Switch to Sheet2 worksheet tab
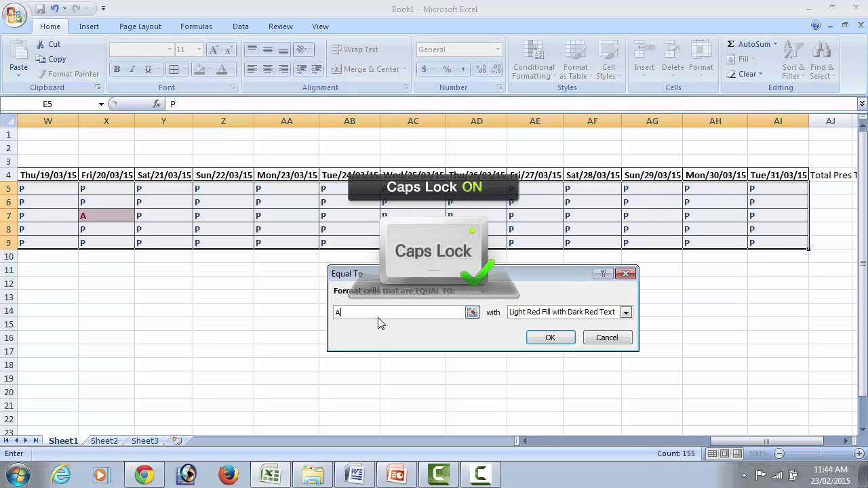Viewport: 868px width, 488px height. [x=104, y=441]
